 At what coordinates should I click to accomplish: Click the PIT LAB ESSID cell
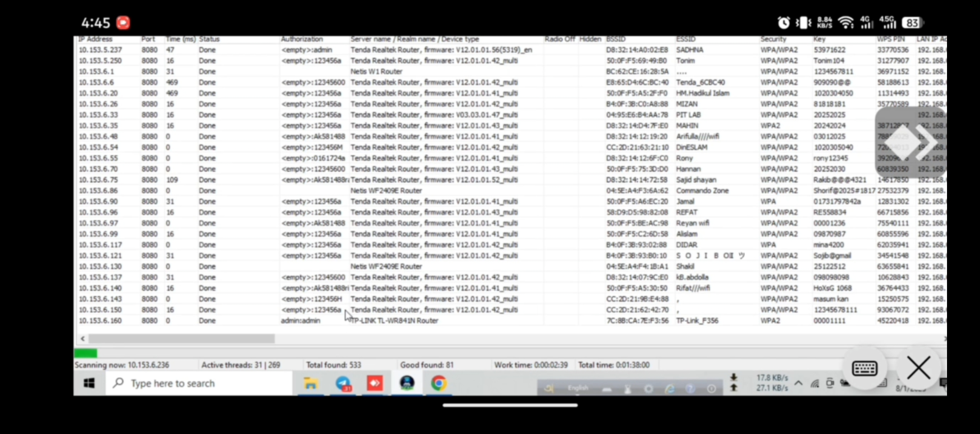tap(688, 115)
